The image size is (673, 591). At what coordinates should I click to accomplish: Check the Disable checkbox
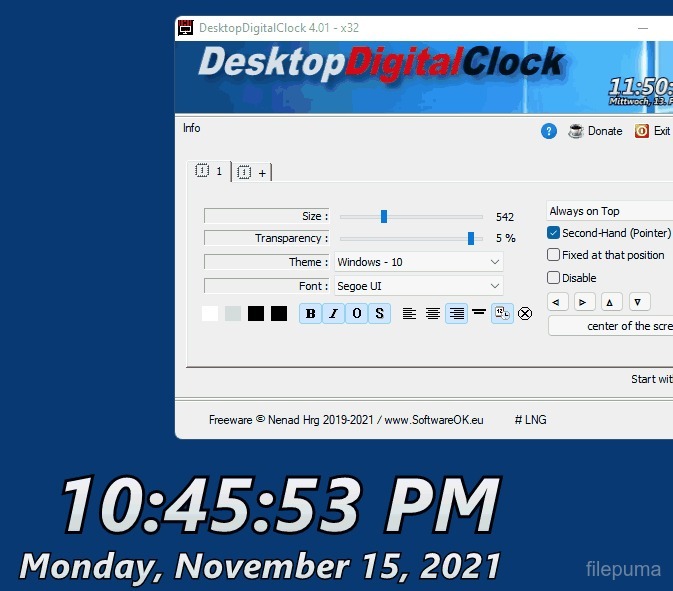[x=554, y=278]
